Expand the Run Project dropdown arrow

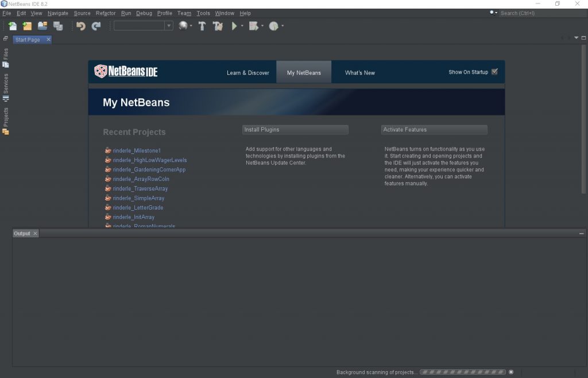242,26
